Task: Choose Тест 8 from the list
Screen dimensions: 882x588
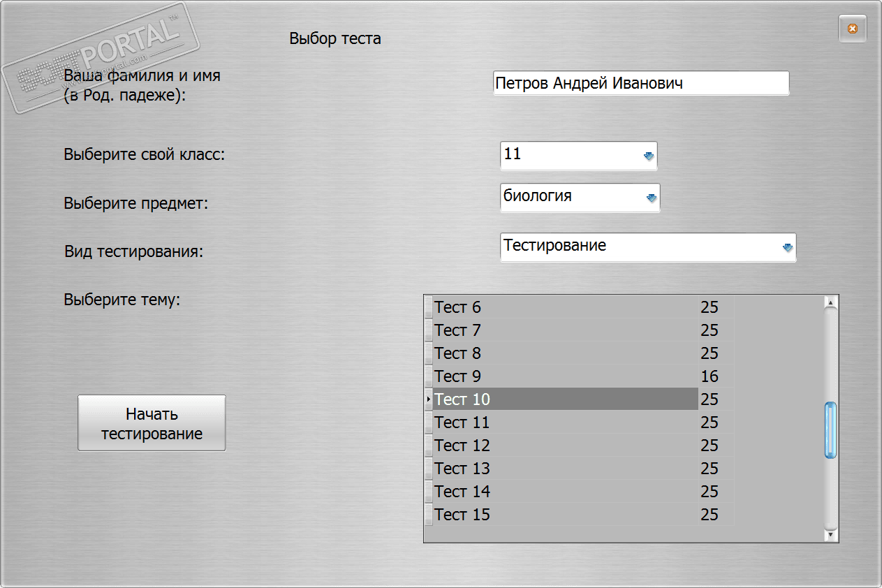Action: click(x=564, y=353)
